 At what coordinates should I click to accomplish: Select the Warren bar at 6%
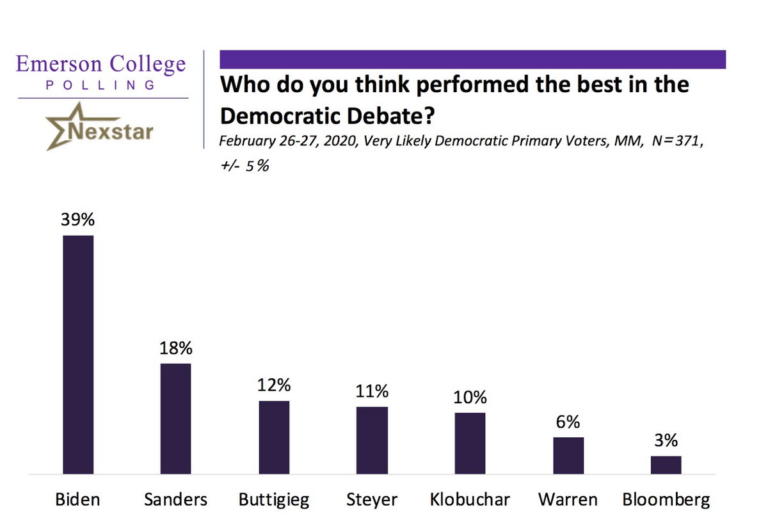[568, 456]
